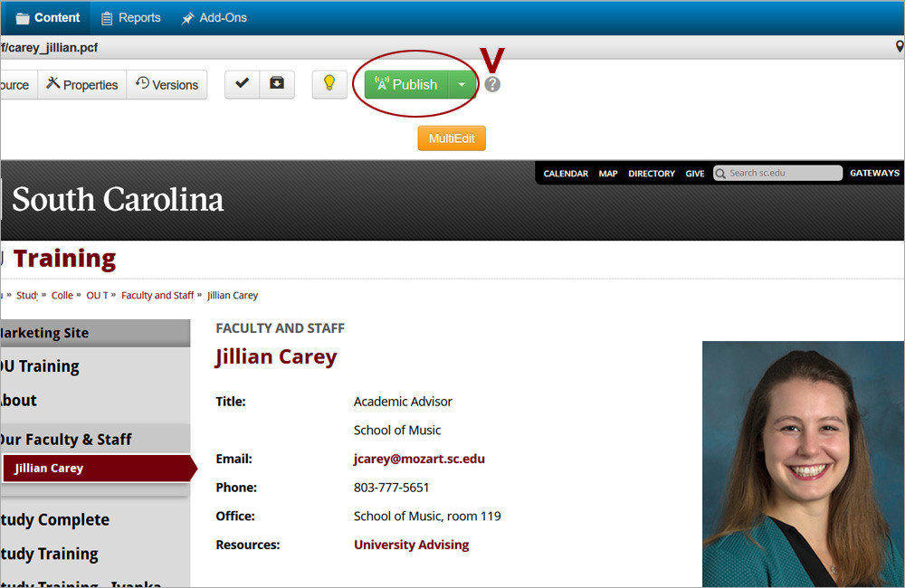Screen dimensions: 905x588
Task: Select About in the sidebar
Action: [18, 401]
